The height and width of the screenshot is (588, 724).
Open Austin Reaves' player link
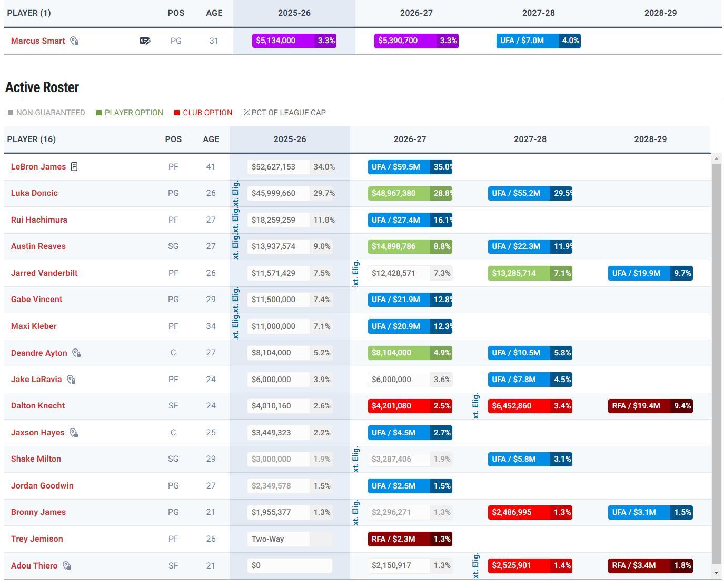pos(38,246)
